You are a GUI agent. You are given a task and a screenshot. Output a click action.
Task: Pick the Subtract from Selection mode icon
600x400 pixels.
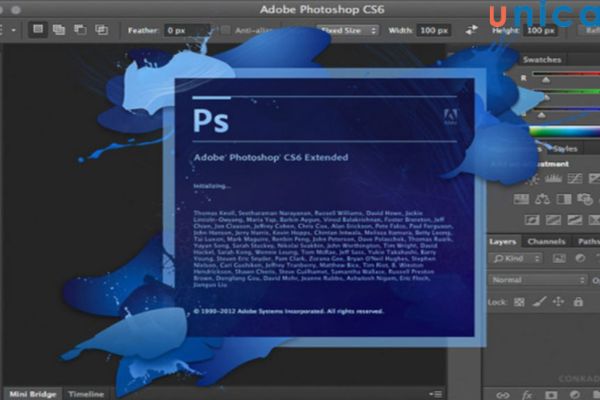click(80, 30)
